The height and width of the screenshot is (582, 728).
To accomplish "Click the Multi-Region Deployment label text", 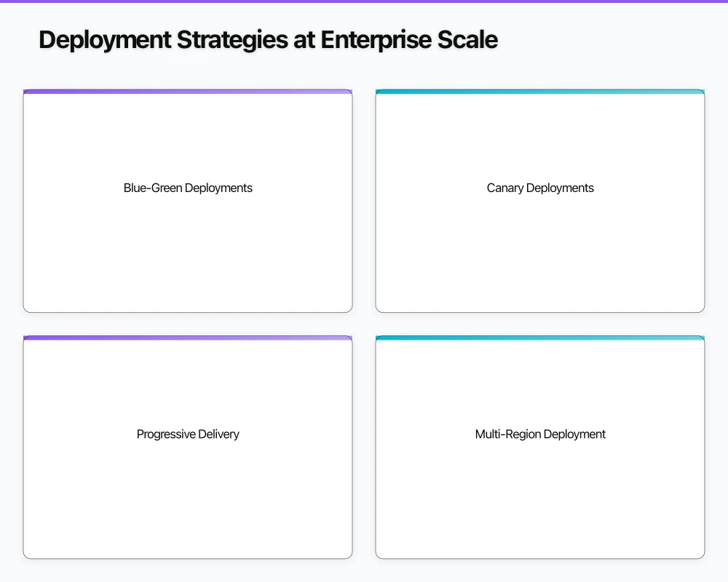I will (540, 434).
